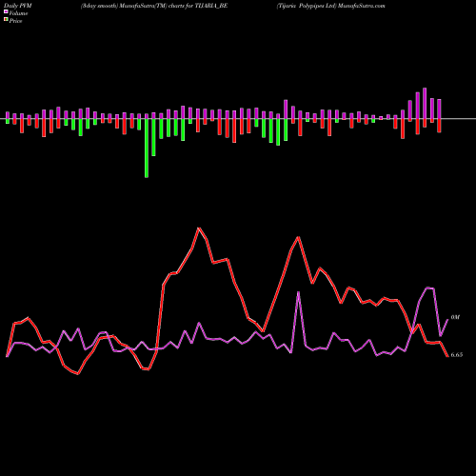The width and height of the screenshot is (476, 476).
Task: Select the 'Price' legend label
Action: 15,21
